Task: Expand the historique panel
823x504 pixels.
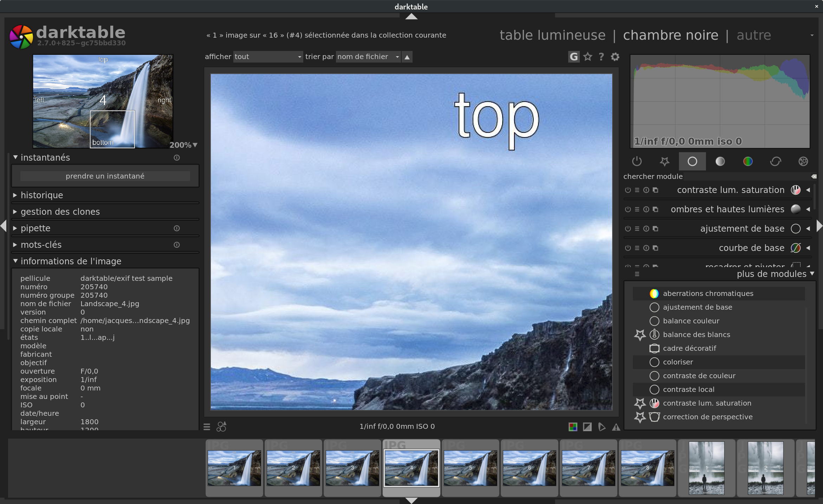Action: (x=42, y=195)
